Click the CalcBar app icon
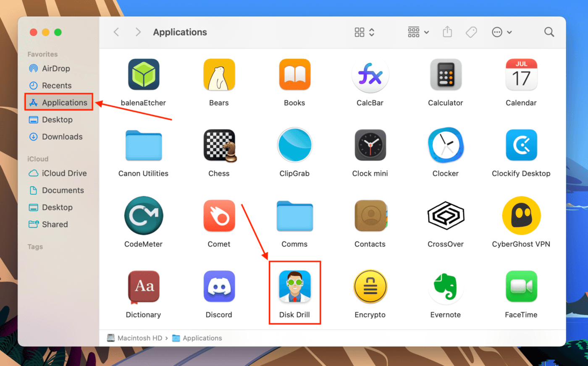The image size is (588, 366). pos(370,75)
